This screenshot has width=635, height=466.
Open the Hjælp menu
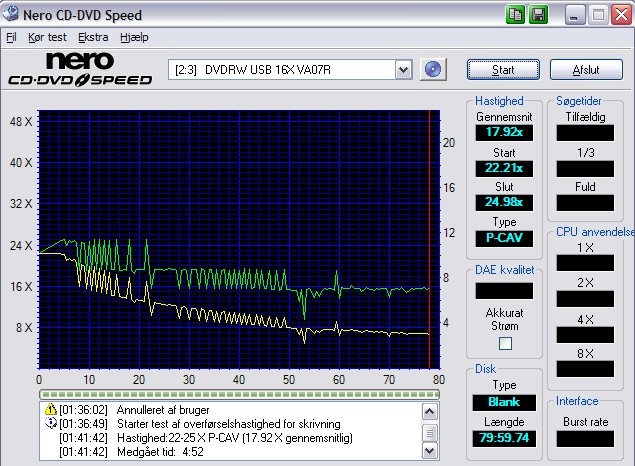point(134,37)
